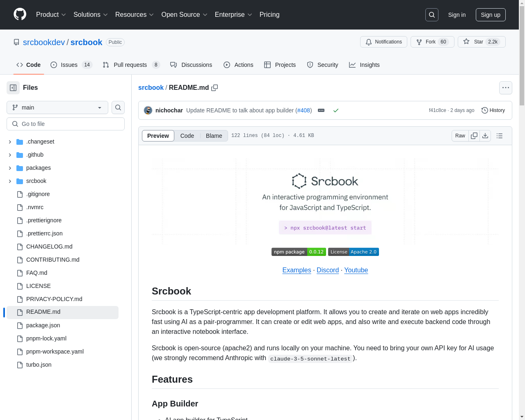This screenshot has height=420, width=525.
Task: Copy raw file contents icon
Action: pyautogui.click(x=474, y=136)
